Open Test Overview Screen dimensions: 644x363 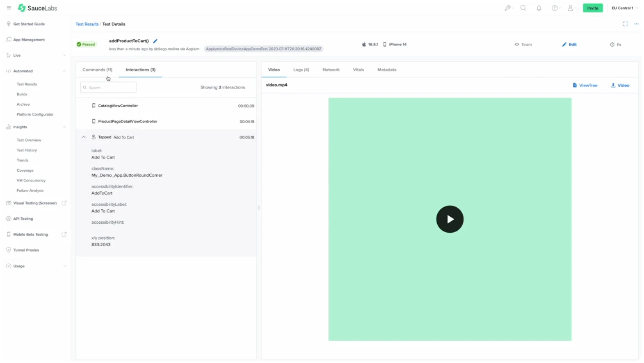pyautogui.click(x=29, y=140)
